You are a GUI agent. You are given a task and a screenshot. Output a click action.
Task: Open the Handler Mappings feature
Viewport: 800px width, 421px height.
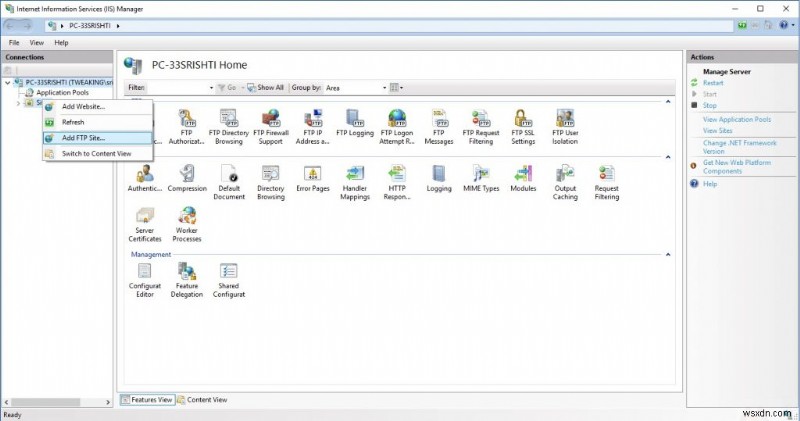pos(355,182)
